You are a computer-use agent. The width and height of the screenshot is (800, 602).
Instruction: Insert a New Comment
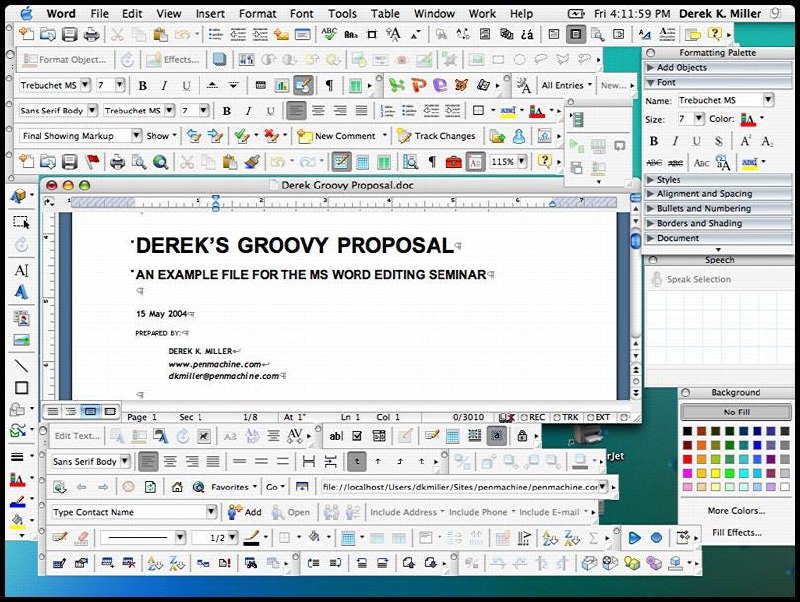click(x=343, y=135)
